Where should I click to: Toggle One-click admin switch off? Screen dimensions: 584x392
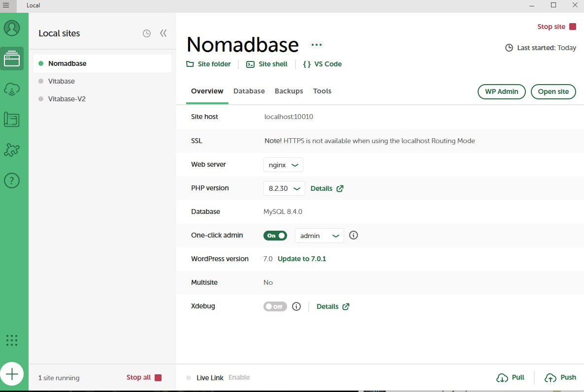(275, 236)
